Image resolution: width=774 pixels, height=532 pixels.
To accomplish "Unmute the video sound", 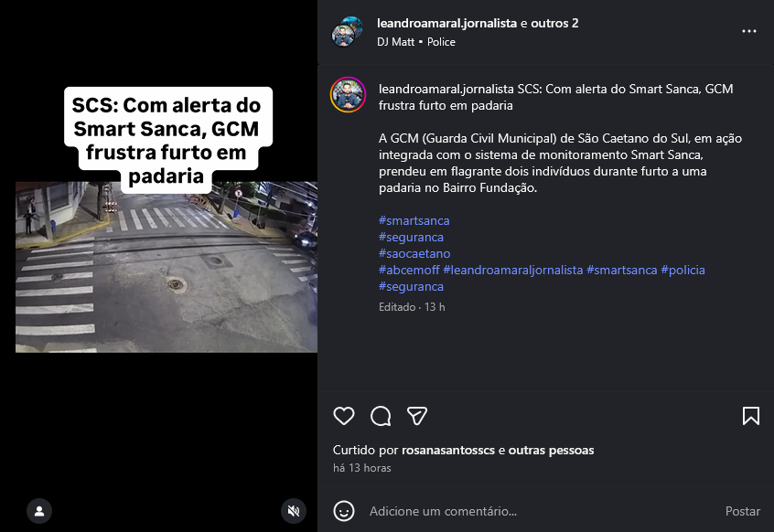I will 293,511.
